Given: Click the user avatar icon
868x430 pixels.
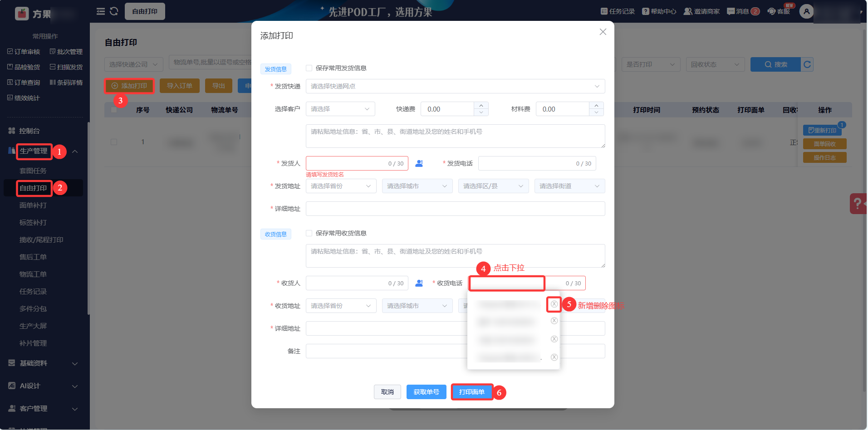Looking at the screenshot, I should pyautogui.click(x=806, y=11).
